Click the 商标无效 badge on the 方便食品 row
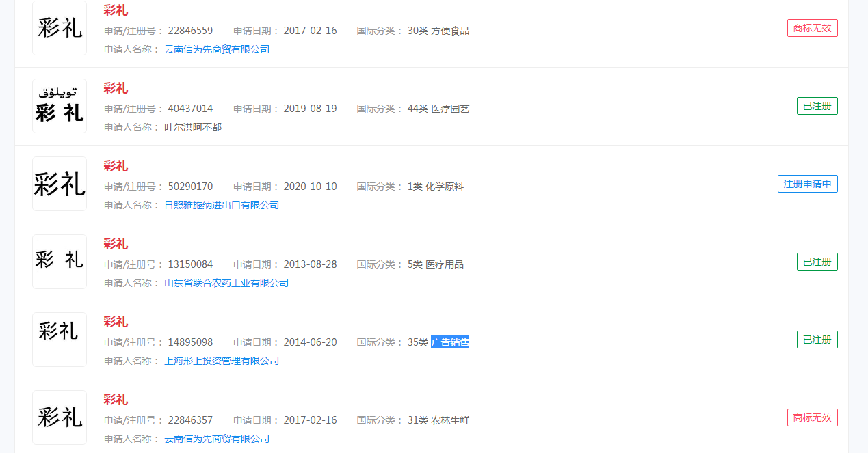The image size is (868, 453). (812, 28)
